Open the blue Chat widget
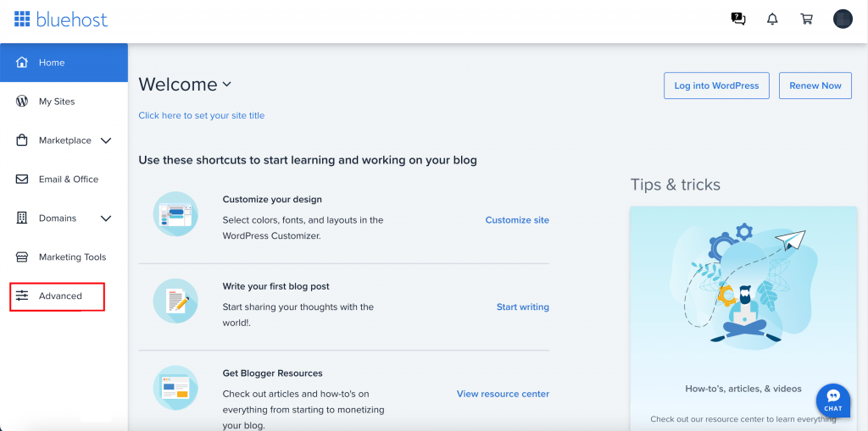The height and width of the screenshot is (431, 868). tap(833, 401)
